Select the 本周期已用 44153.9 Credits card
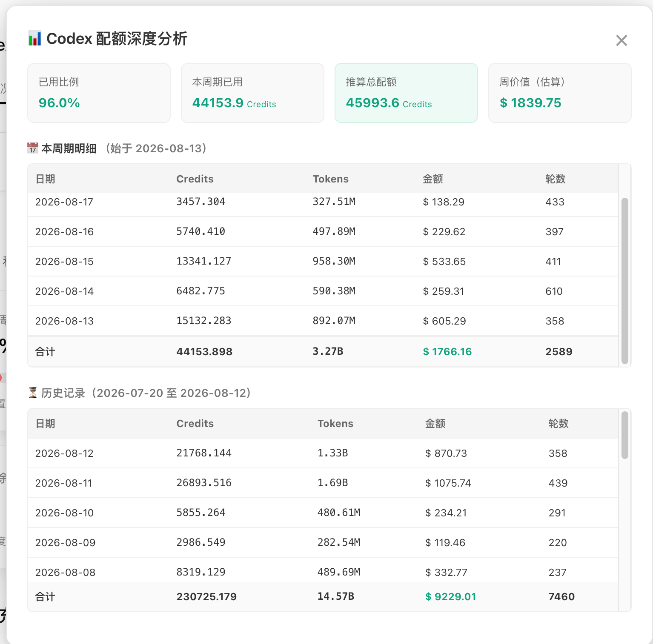The image size is (653, 644). click(252, 93)
